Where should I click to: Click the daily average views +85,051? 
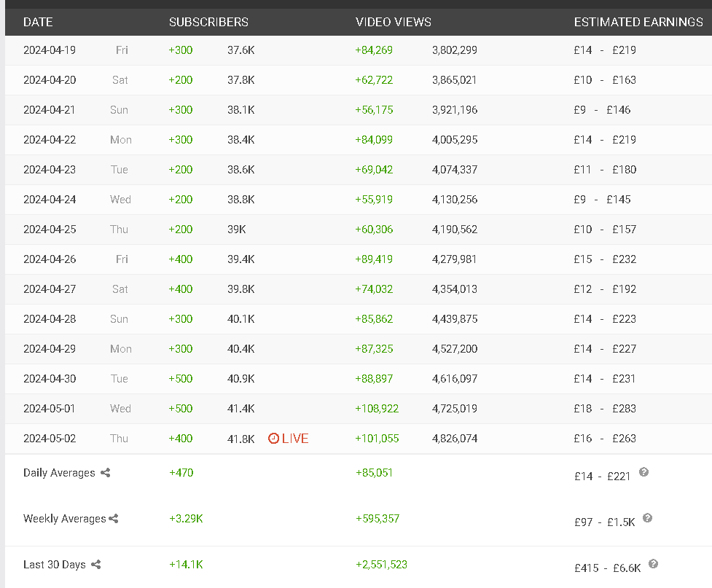[x=374, y=473]
